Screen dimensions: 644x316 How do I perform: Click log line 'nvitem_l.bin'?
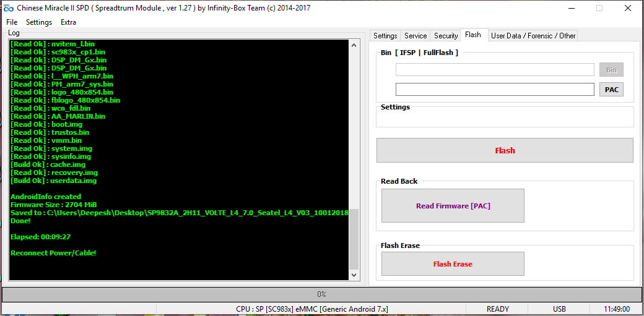(53, 44)
